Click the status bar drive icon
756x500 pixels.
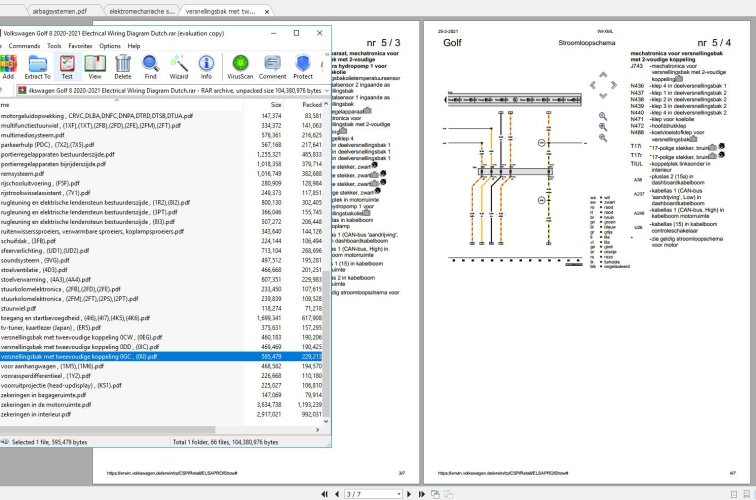tap(5, 442)
